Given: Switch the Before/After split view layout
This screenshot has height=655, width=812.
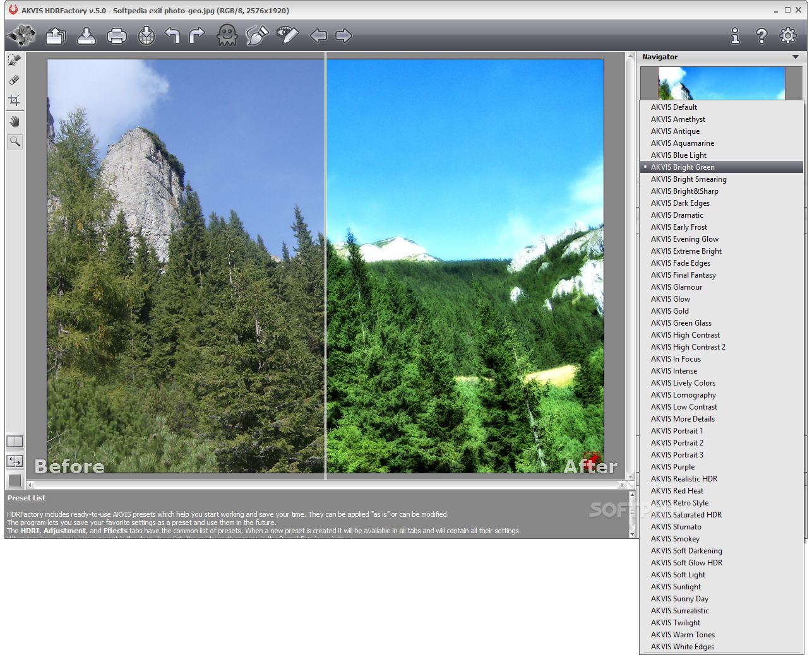Looking at the screenshot, I should 15,442.
